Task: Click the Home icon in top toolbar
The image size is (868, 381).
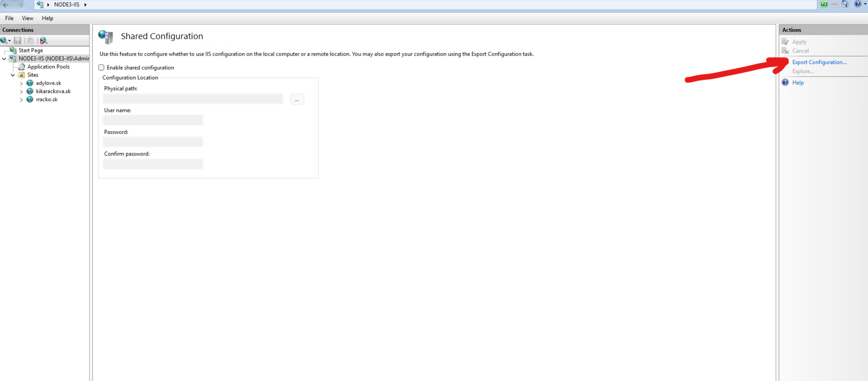Action: (x=845, y=4)
